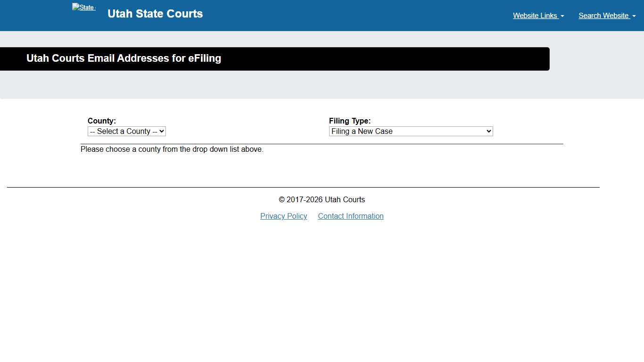Click the County dropdown arrow
The image size is (644, 362).
tap(162, 131)
